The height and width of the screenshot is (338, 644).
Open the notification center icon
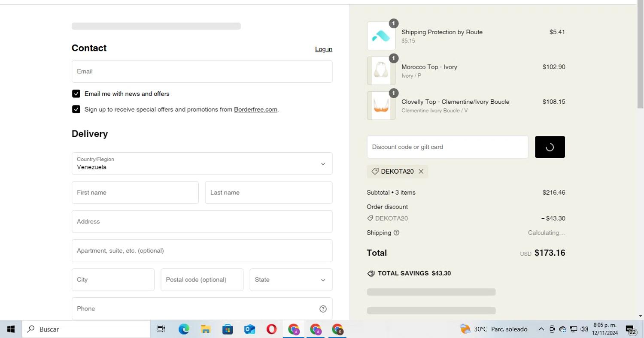(631, 329)
